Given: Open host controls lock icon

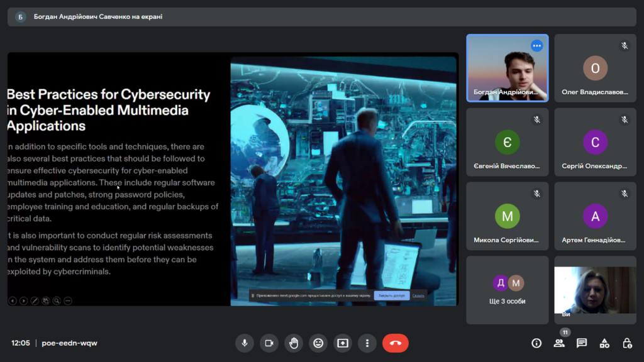Looking at the screenshot, I should tap(627, 343).
